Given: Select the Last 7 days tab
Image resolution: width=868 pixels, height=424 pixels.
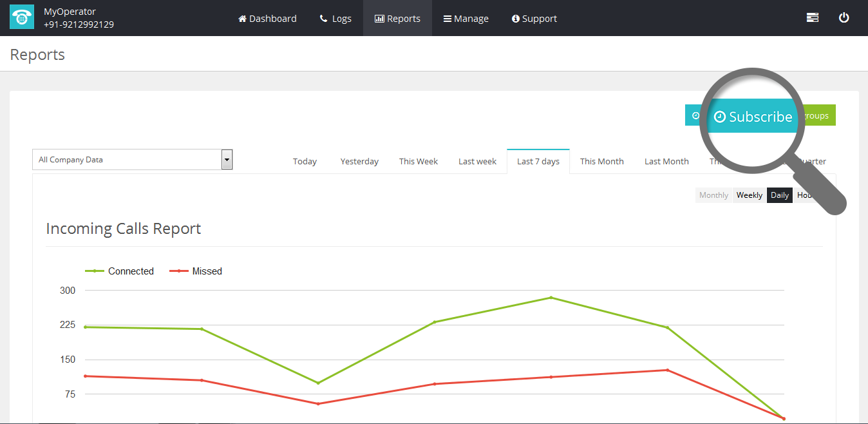Looking at the screenshot, I should tap(538, 162).
